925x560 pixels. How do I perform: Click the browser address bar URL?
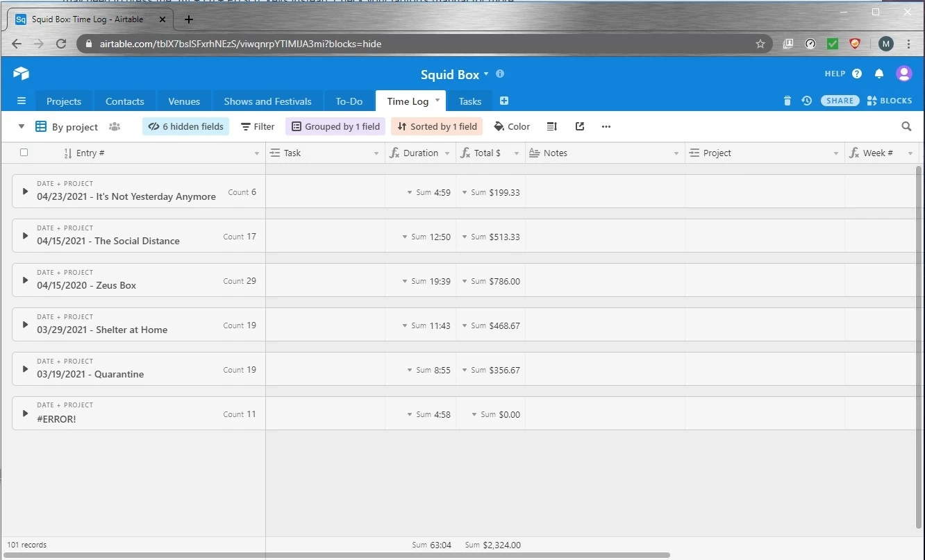pyautogui.click(x=240, y=44)
